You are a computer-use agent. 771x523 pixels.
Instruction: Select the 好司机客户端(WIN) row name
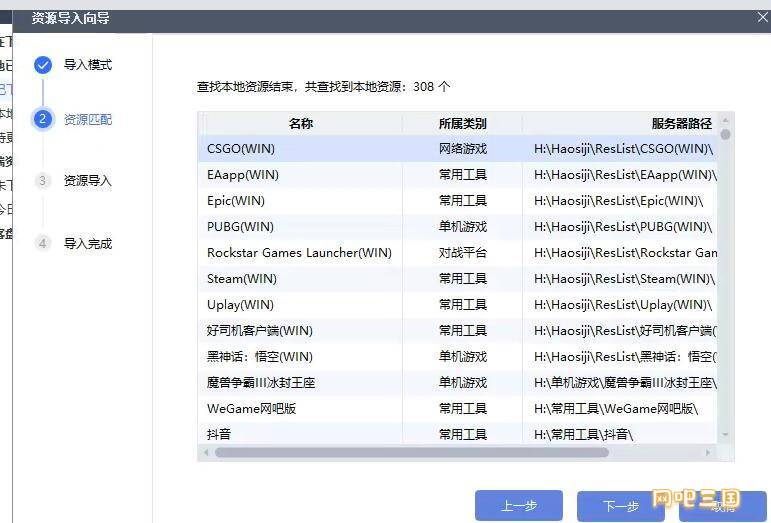[260, 330]
